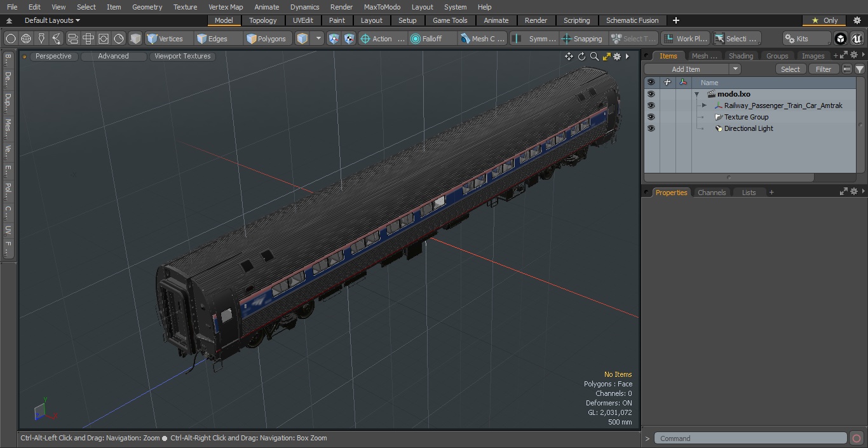Select the Directional Light item
Image resolution: width=868 pixels, height=448 pixels.
pyautogui.click(x=749, y=128)
